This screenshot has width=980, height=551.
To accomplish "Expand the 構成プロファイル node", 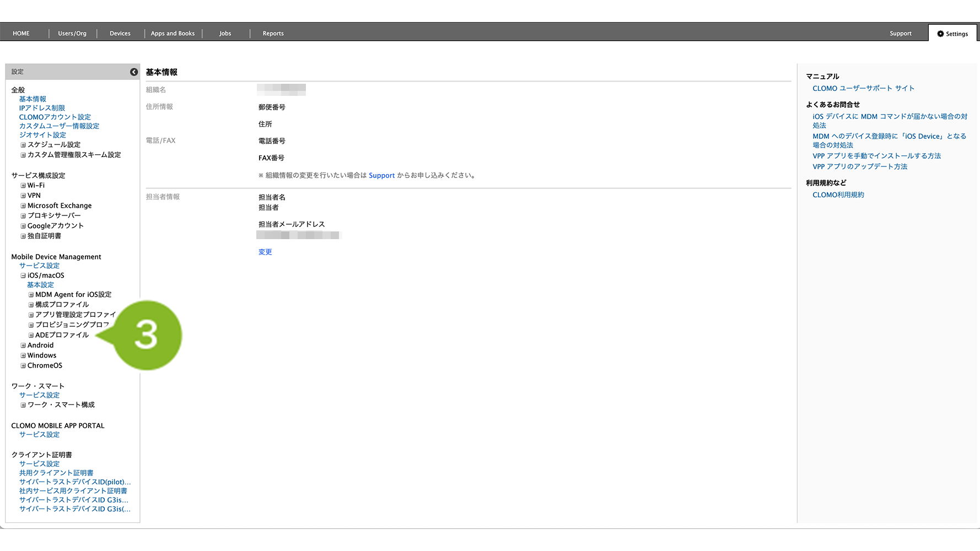I will pos(31,305).
